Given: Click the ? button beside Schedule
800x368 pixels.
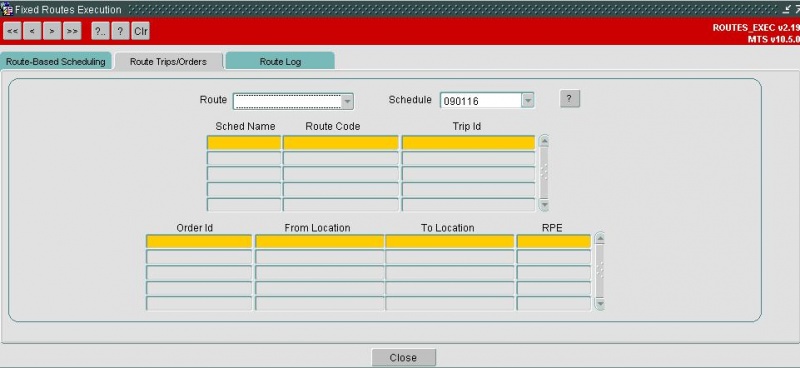Looking at the screenshot, I should [x=570, y=99].
